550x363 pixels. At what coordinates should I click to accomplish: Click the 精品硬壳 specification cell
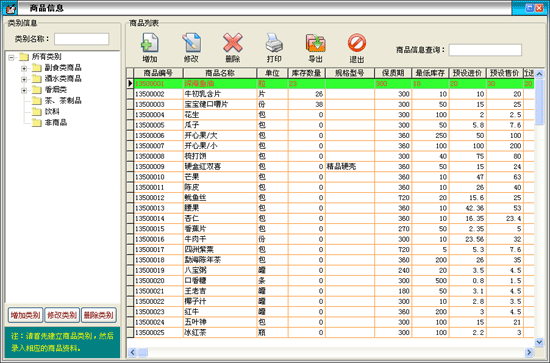coord(350,167)
